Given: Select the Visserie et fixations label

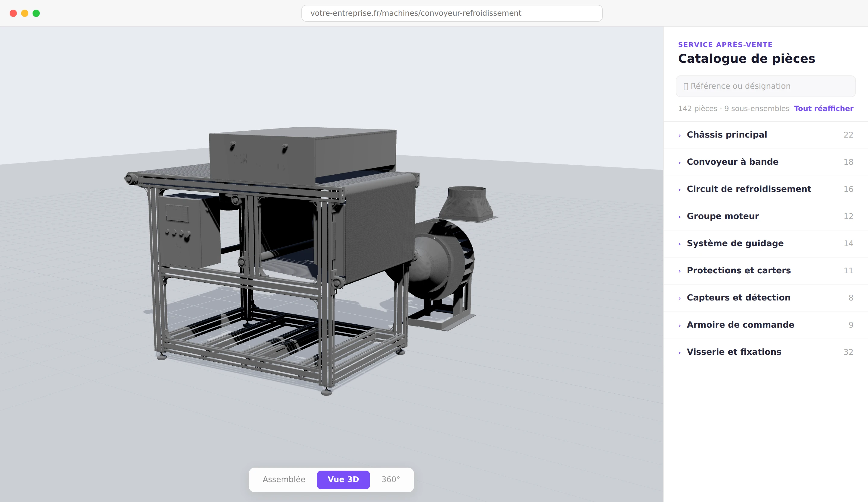Looking at the screenshot, I should click(x=734, y=352).
